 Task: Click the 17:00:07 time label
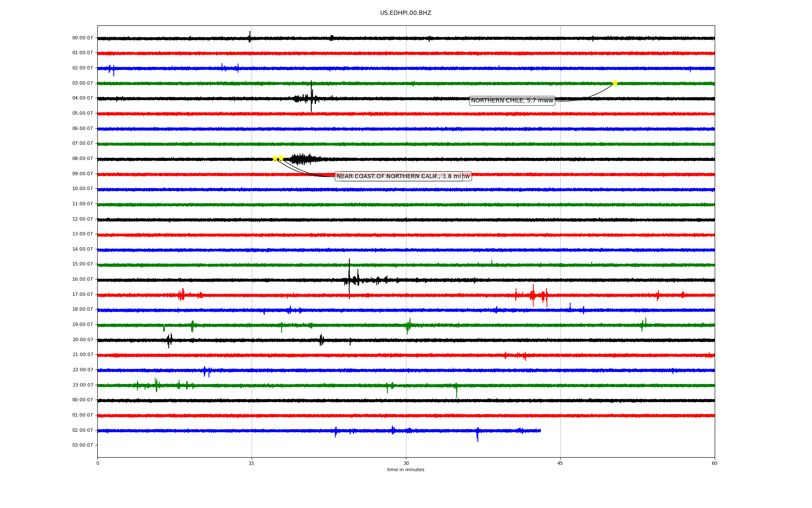tap(82, 295)
